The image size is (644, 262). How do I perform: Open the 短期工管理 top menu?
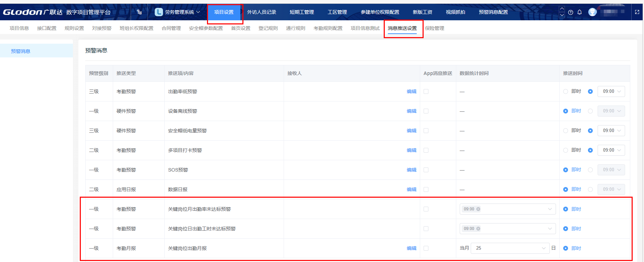pyautogui.click(x=302, y=12)
